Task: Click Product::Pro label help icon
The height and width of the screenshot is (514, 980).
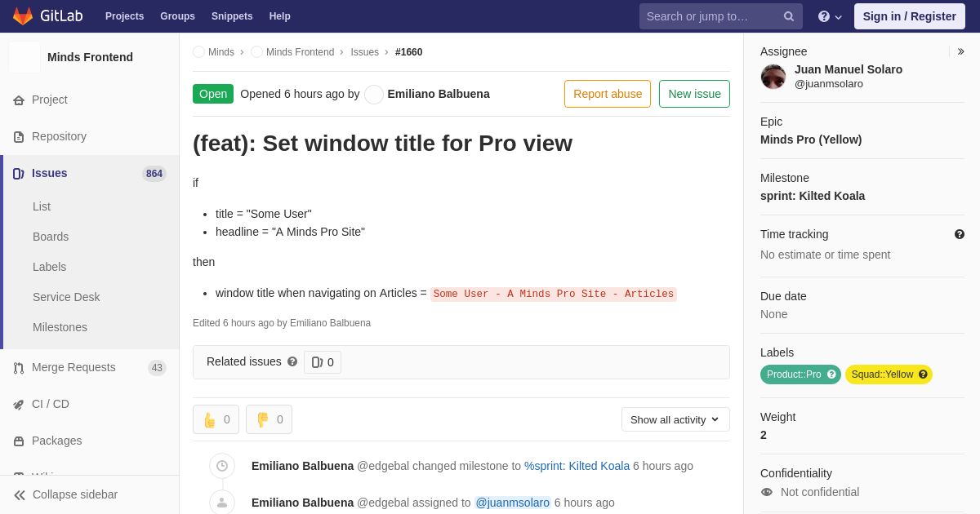Action: (x=831, y=374)
